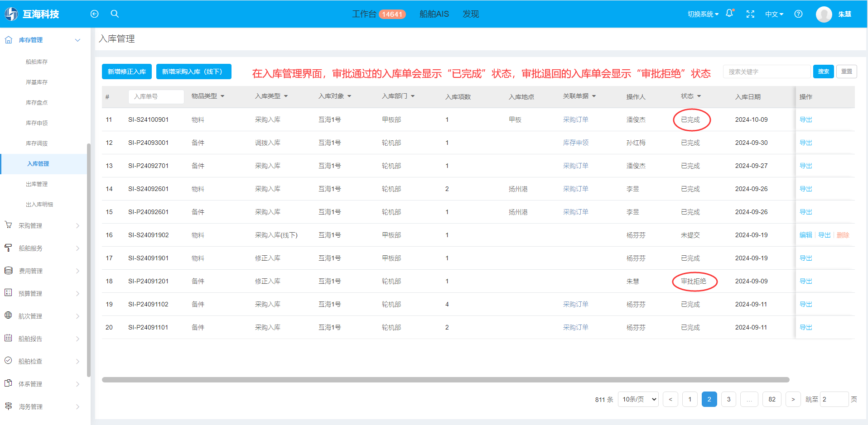Image resolution: width=868 pixels, height=425 pixels.
Task: Click the 新增采购入库（线下） button
Action: point(194,72)
